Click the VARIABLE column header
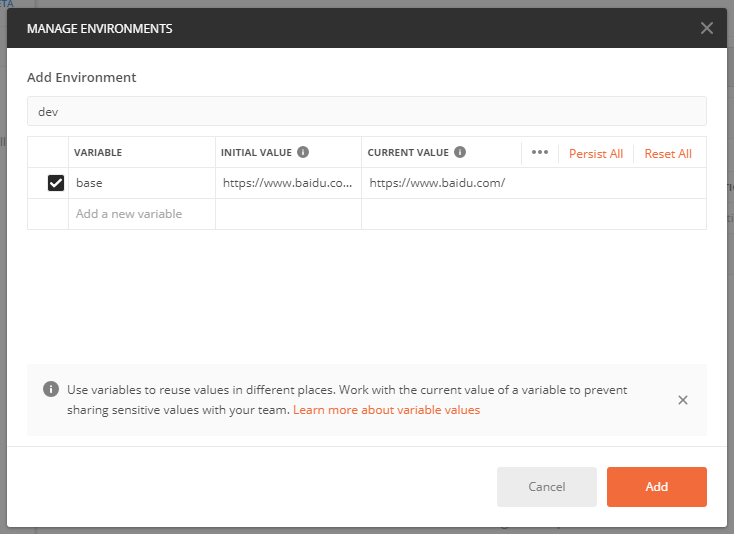The height and width of the screenshot is (534, 734). tap(99, 153)
